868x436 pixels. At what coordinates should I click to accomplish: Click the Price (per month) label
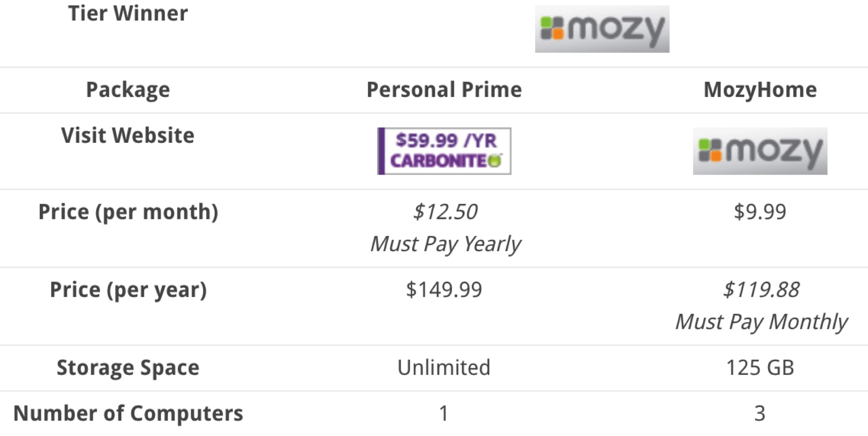128,212
